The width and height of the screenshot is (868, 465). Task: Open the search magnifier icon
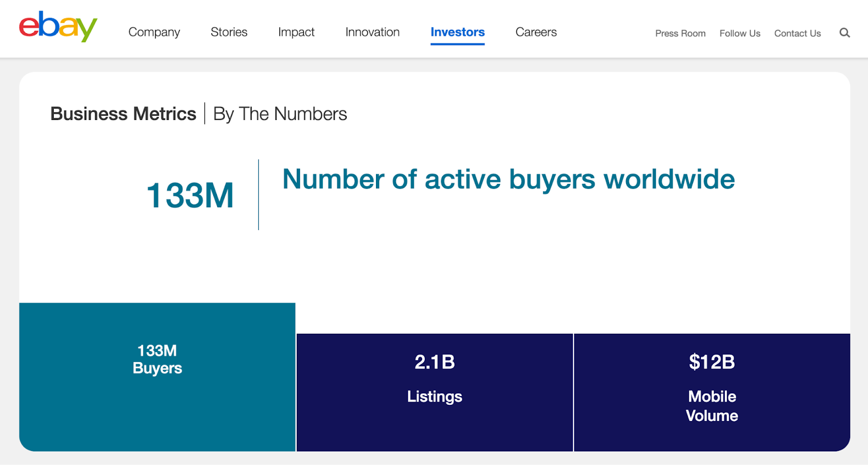845,33
